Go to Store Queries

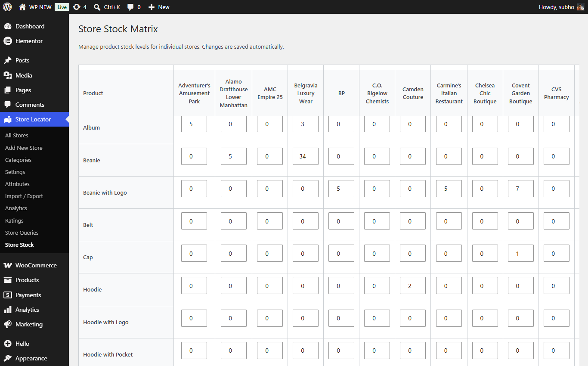pos(22,233)
